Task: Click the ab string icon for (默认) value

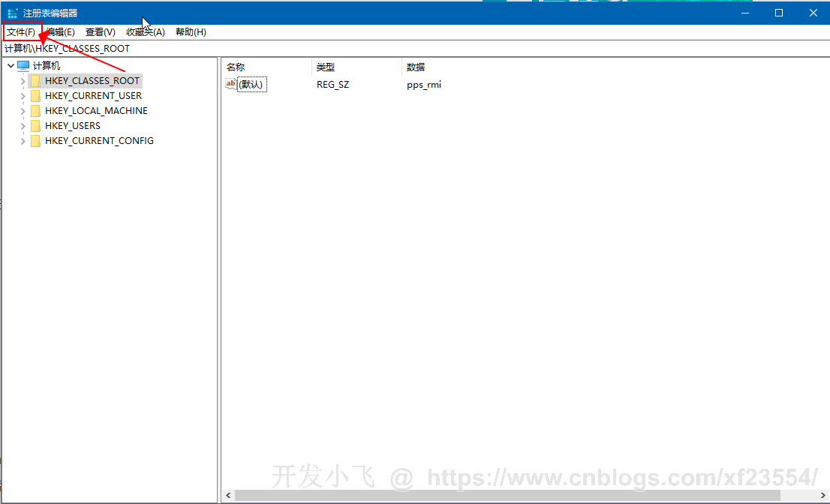Action: pyautogui.click(x=230, y=85)
